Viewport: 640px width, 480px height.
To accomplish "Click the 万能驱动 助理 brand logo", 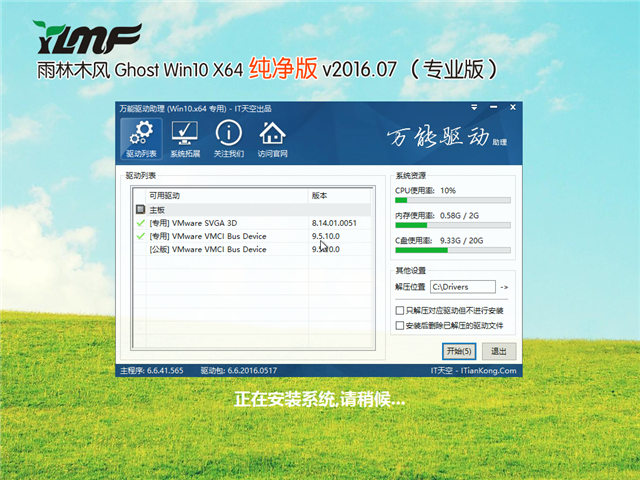I will (x=447, y=137).
